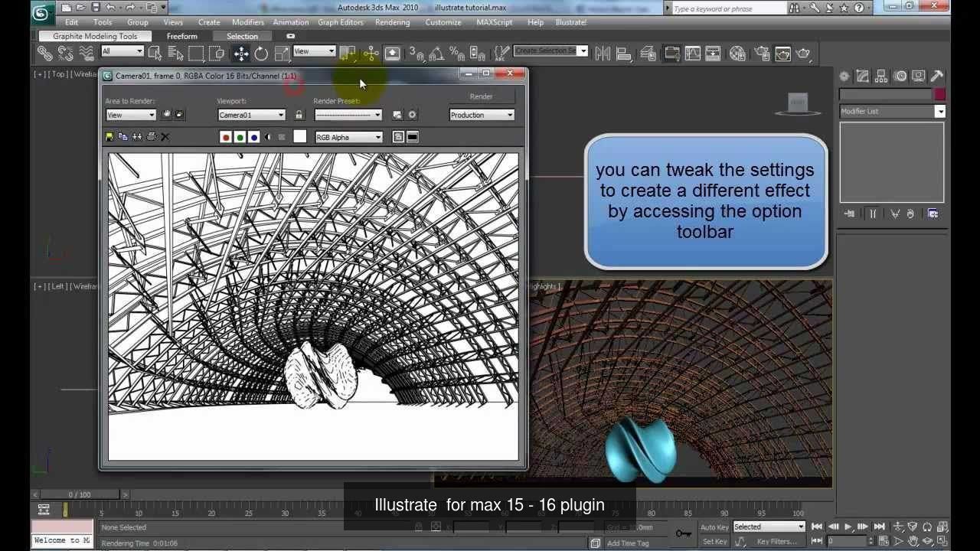Activate the Select and Rotate tool

(x=261, y=53)
